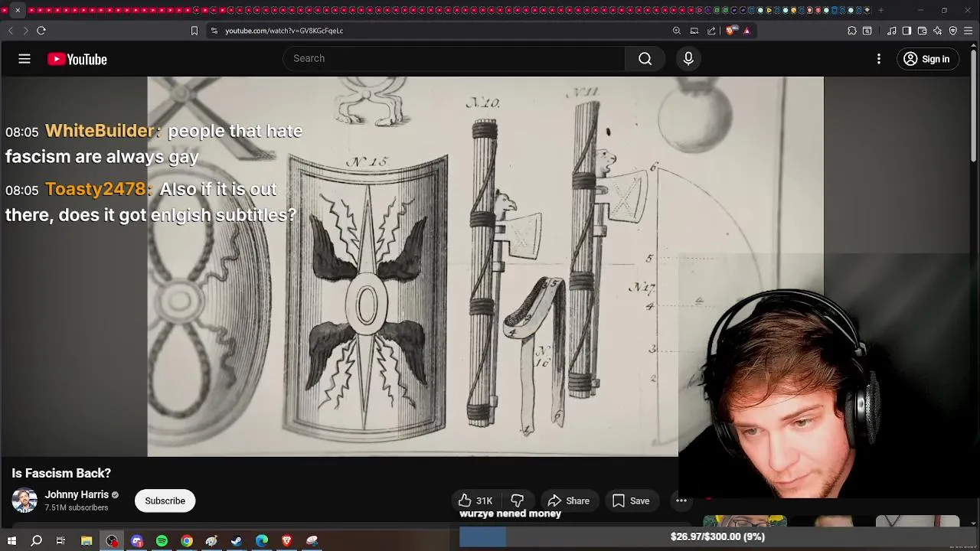This screenshot has width=980, height=551.
Task: Subscribe to Johnny Harris channel
Action: click(165, 500)
